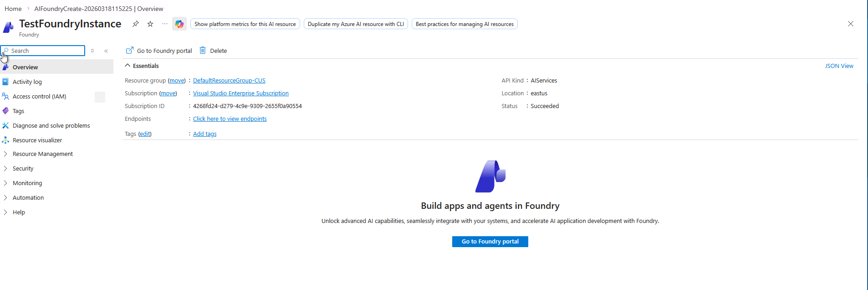Expand the Resource Management section
The height and width of the screenshot is (290, 868).
click(x=43, y=154)
